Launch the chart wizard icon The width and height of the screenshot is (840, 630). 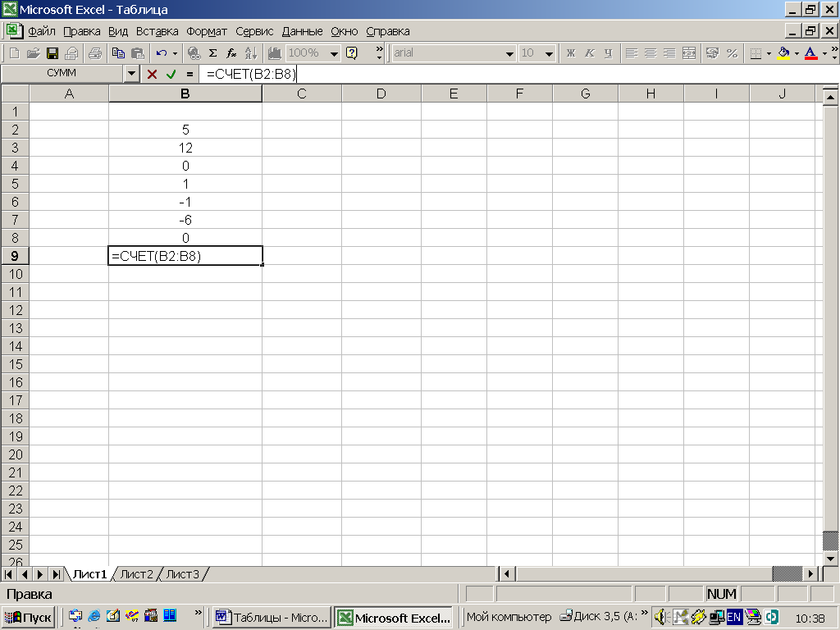coord(274,53)
